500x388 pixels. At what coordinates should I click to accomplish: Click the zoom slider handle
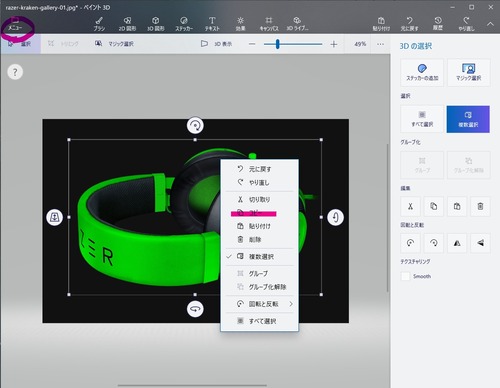point(277,44)
